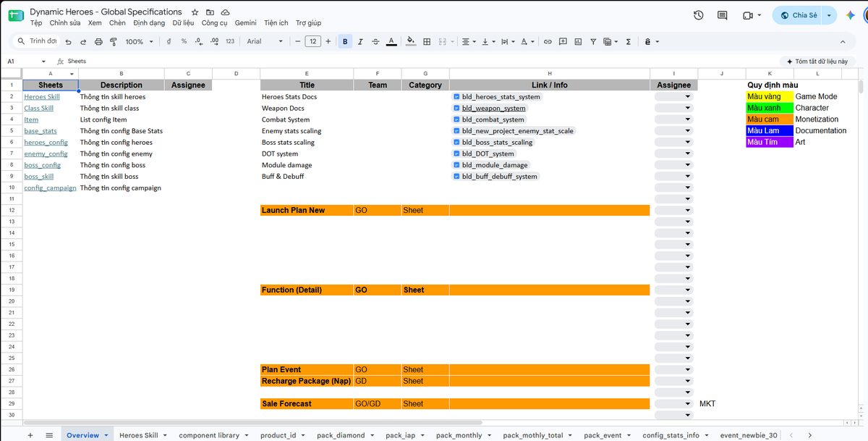The width and height of the screenshot is (868, 441).
Task: Open Google Sheets home
Action: pos(15,15)
